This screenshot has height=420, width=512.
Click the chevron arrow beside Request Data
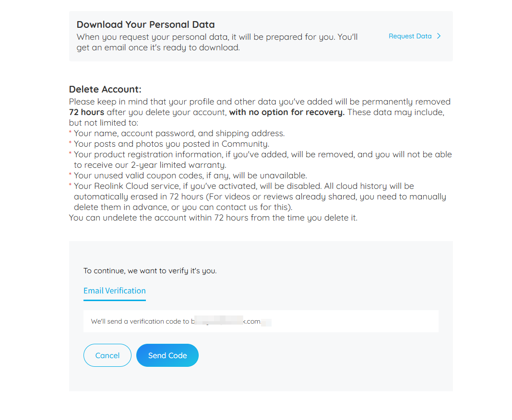pyautogui.click(x=439, y=36)
